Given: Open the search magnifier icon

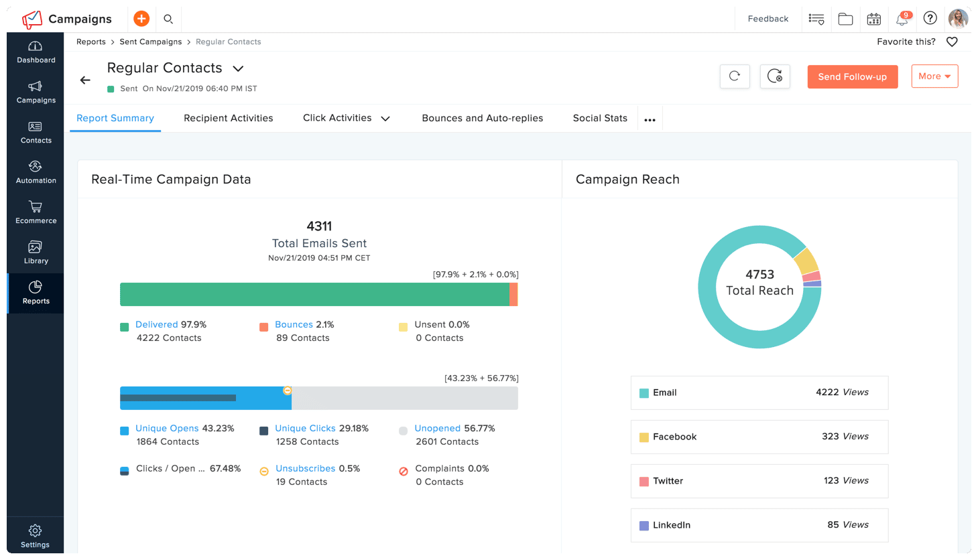Looking at the screenshot, I should (x=168, y=19).
